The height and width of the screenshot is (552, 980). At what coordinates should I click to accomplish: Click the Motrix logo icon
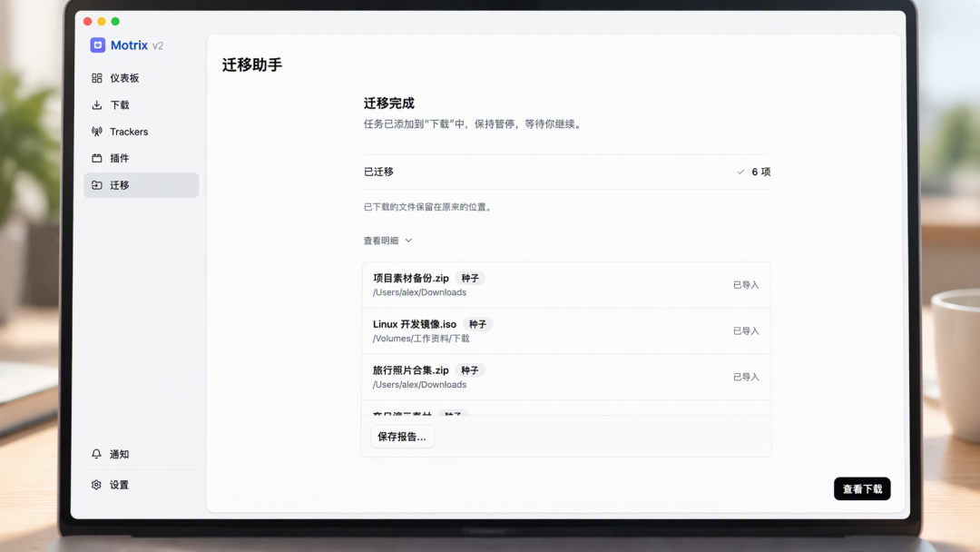97,45
